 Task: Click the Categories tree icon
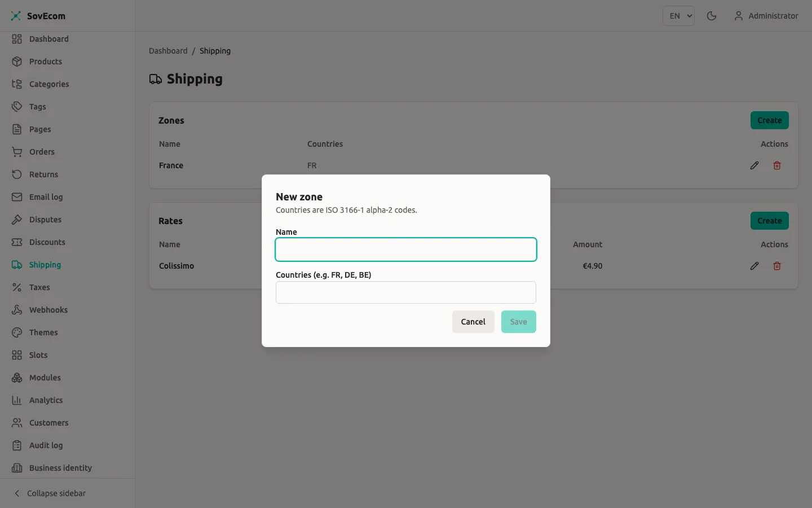point(17,84)
